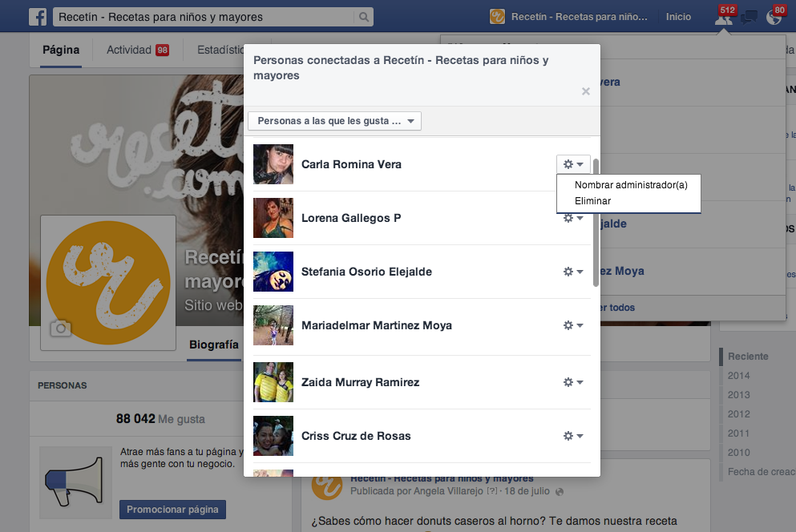Click the dialog list scrollbar

coord(596,223)
